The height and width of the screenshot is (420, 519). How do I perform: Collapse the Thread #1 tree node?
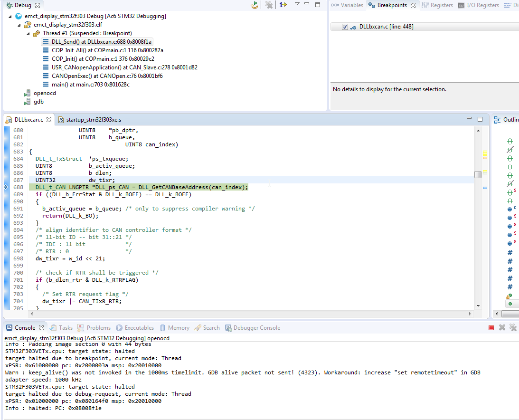(28, 34)
